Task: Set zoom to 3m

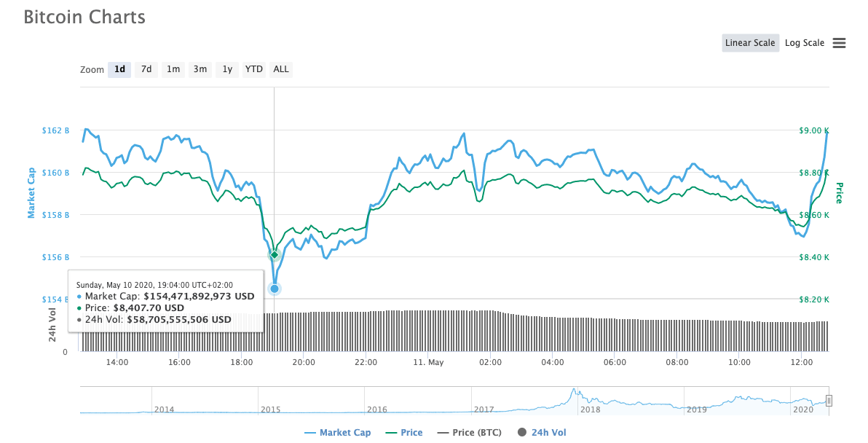Action: click(200, 69)
